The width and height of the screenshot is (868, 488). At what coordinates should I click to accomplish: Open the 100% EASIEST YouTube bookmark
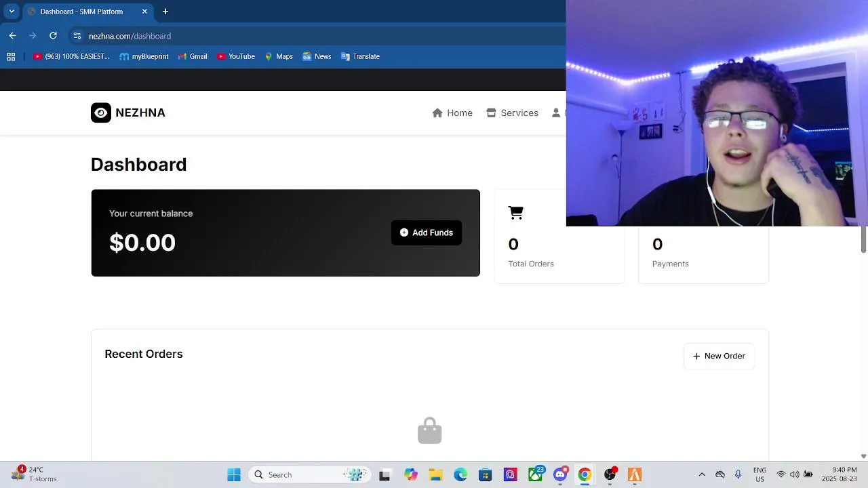[x=71, y=57]
